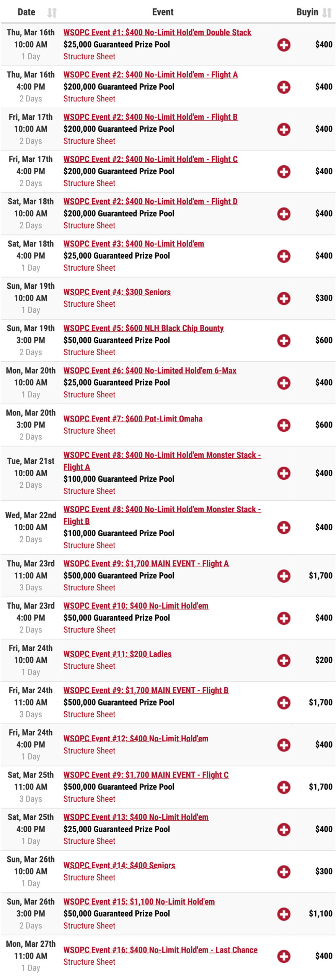
Task: Open Event #9 MAIN EVENT Flight C link
Action: (146, 775)
